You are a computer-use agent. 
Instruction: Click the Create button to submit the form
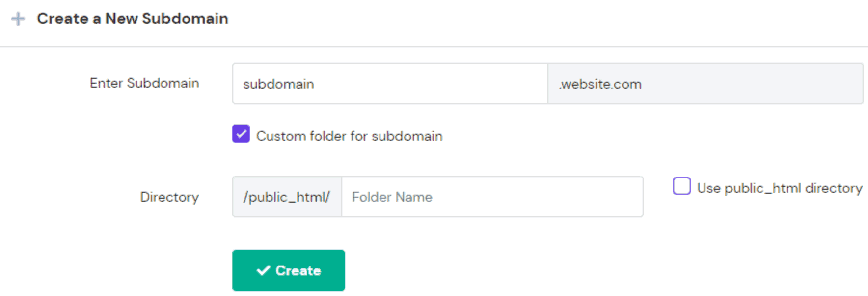pyautogui.click(x=288, y=269)
